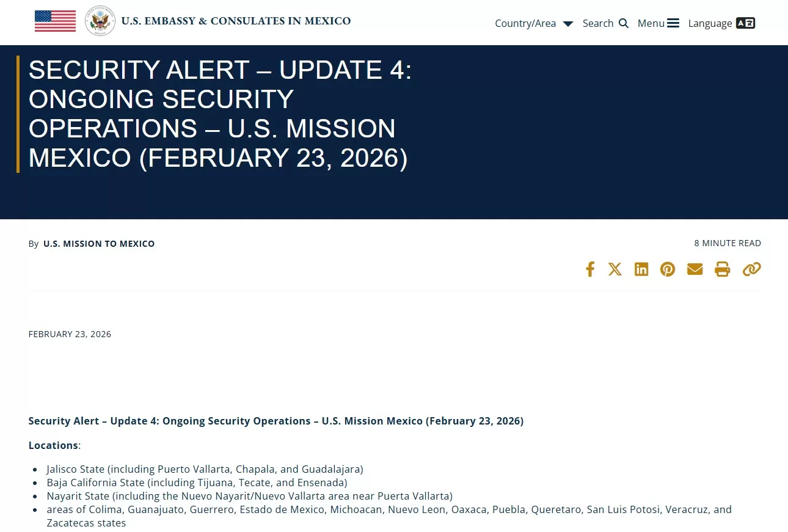Select the Search text in header
This screenshot has height=532, width=788.
(597, 23)
